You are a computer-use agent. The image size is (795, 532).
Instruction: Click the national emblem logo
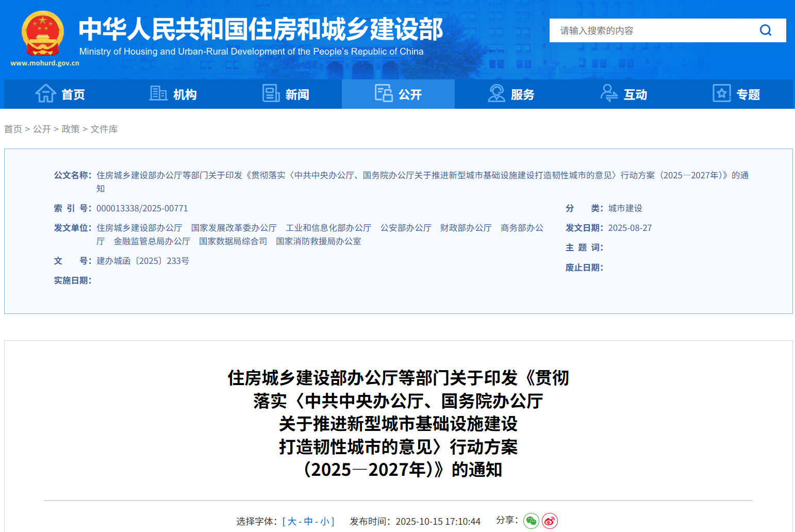click(x=42, y=34)
